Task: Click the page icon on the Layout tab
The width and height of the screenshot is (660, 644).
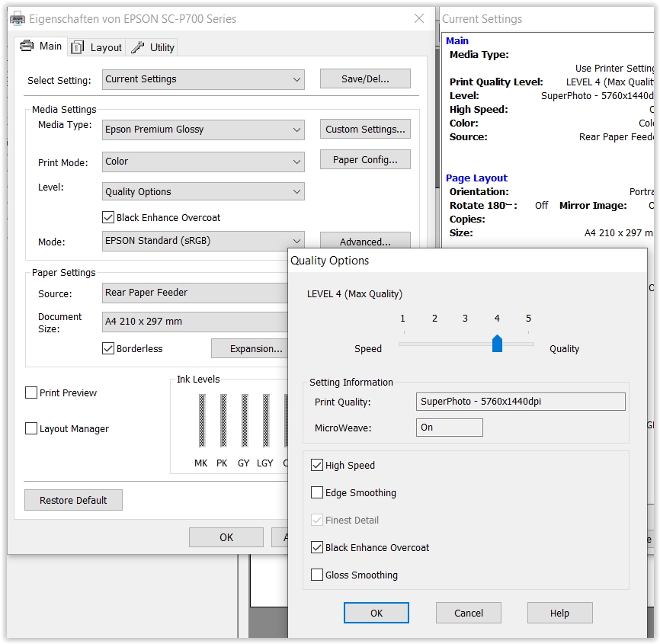Action: click(x=78, y=47)
